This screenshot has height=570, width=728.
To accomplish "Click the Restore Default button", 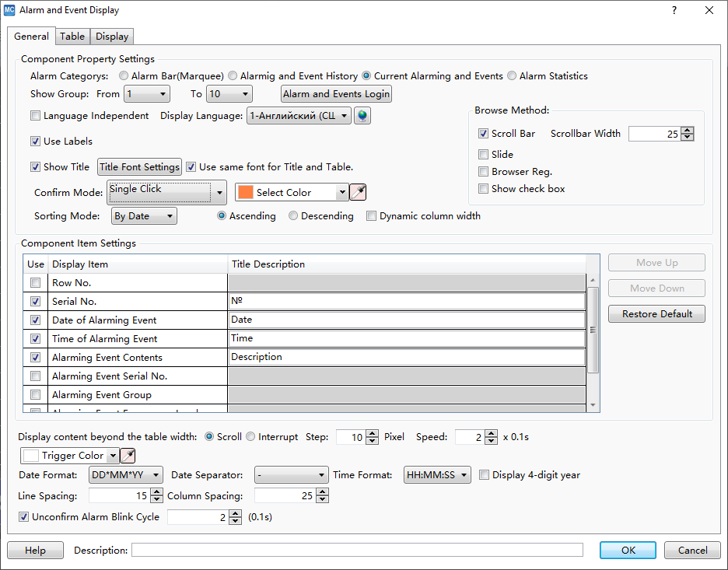I will tap(656, 314).
